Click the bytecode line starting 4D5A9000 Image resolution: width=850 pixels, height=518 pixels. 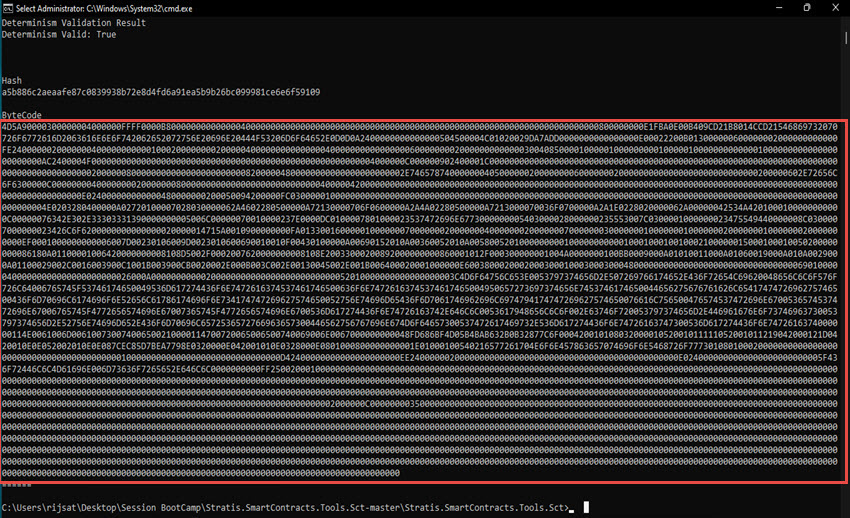point(420,127)
